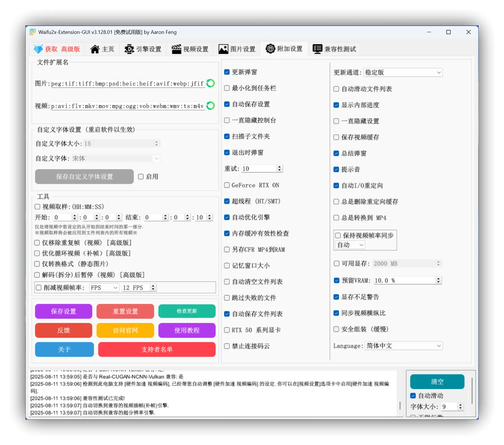Open 更新通道 dropdown showing 稳定版

[403, 73]
